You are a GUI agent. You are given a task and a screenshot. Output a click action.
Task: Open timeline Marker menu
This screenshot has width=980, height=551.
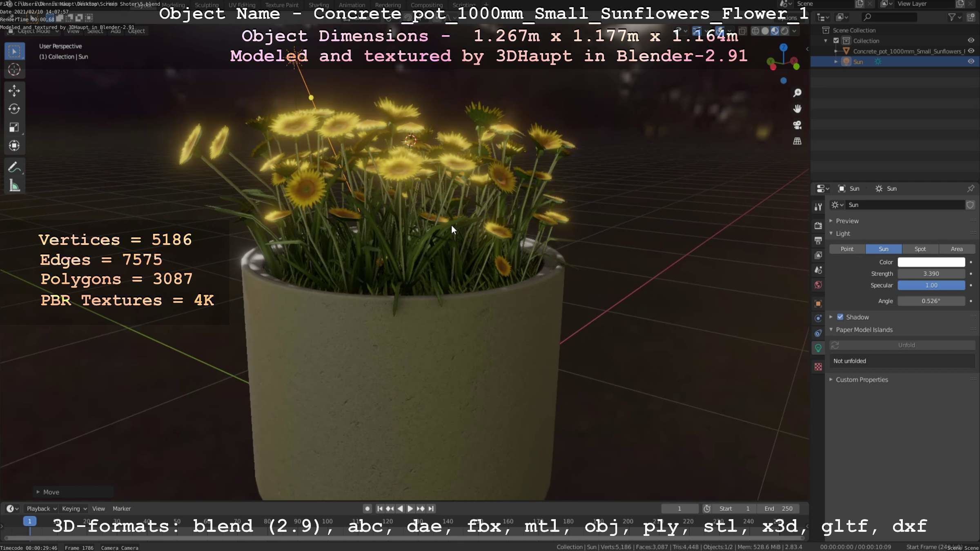coord(122,509)
